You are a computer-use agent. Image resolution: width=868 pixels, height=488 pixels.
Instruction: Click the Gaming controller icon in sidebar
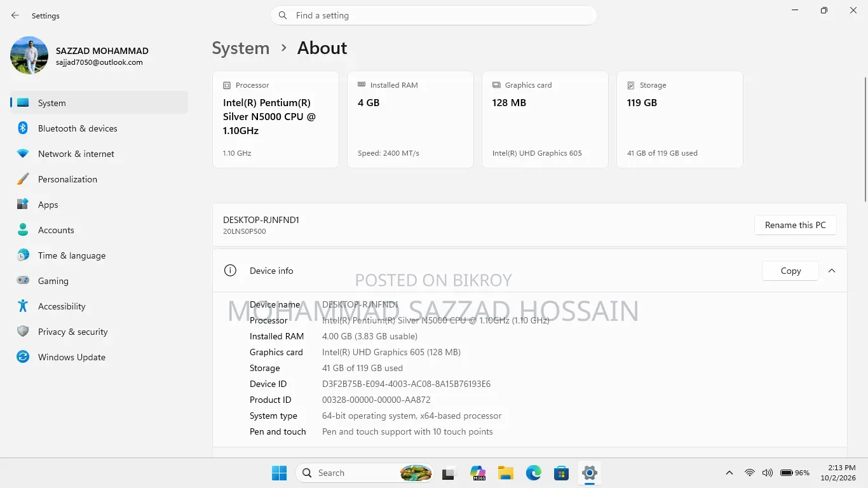(23, 281)
